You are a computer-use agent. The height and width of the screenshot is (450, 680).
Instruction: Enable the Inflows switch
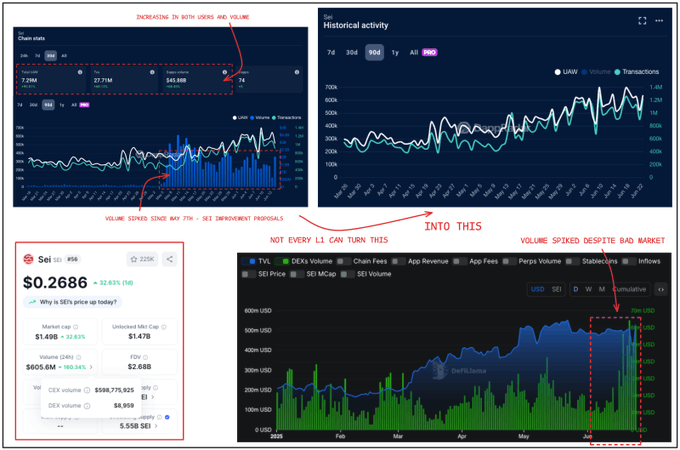pos(628,261)
